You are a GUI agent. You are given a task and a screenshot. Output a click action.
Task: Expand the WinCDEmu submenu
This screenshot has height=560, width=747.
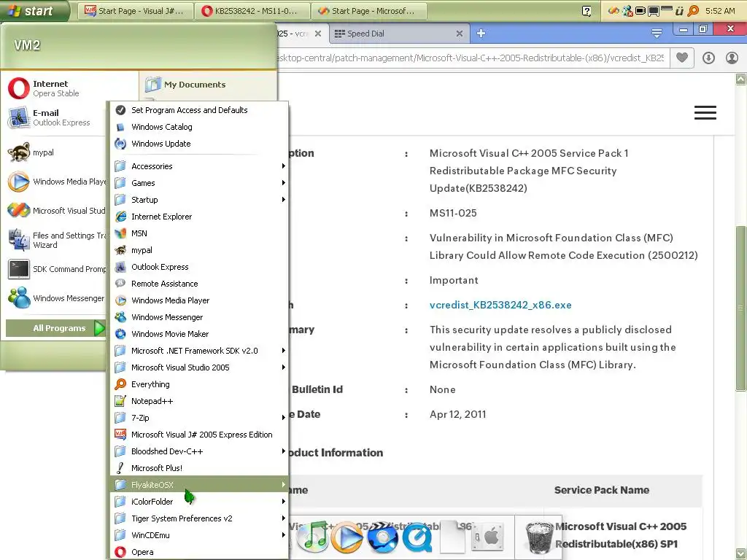[199, 534]
